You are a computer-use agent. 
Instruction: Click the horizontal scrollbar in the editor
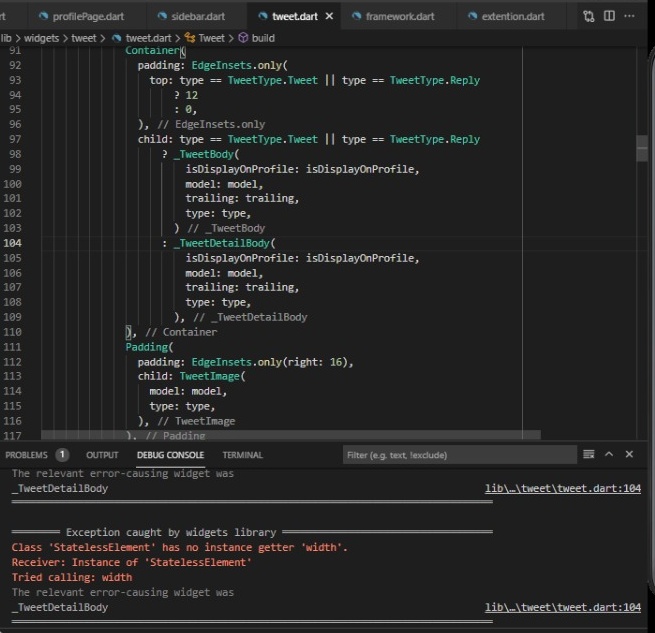point(291,435)
